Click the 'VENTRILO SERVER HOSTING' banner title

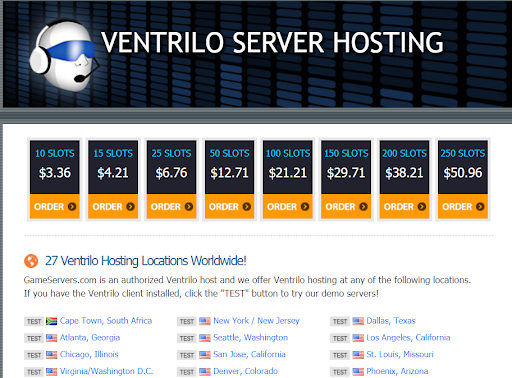[x=272, y=42]
